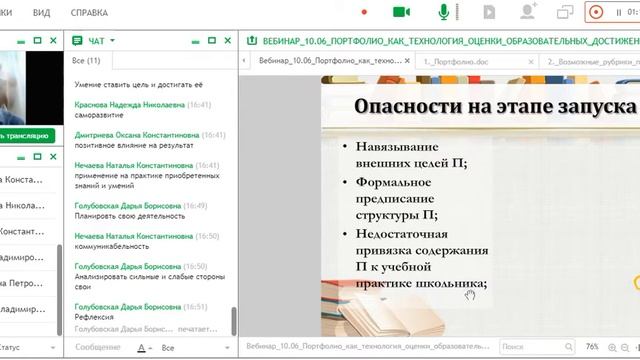This screenshot has width=640, height=360.
Task: Click Голубовская Дарья Борисовна at 16:51
Action: coord(127,307)
